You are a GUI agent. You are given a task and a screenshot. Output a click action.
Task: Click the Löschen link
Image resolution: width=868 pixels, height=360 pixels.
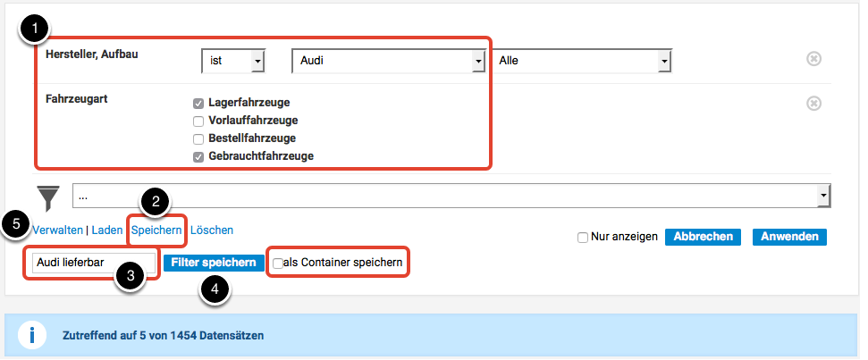click(212, 230)
